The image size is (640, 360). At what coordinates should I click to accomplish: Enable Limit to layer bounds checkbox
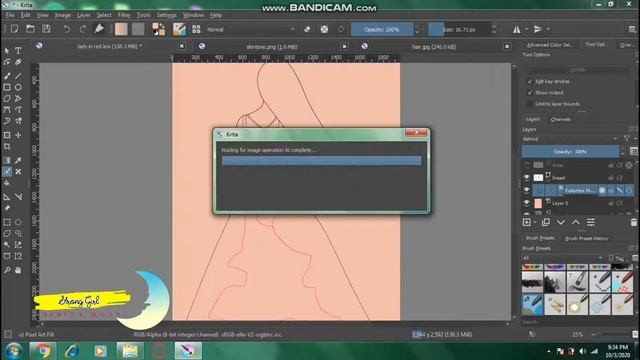click(530, 104)
